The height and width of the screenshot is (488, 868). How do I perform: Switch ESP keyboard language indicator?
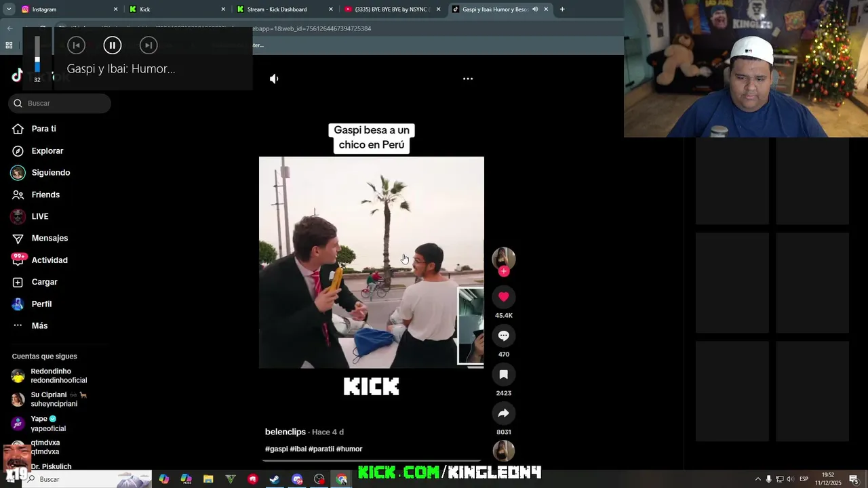point(804,479)
